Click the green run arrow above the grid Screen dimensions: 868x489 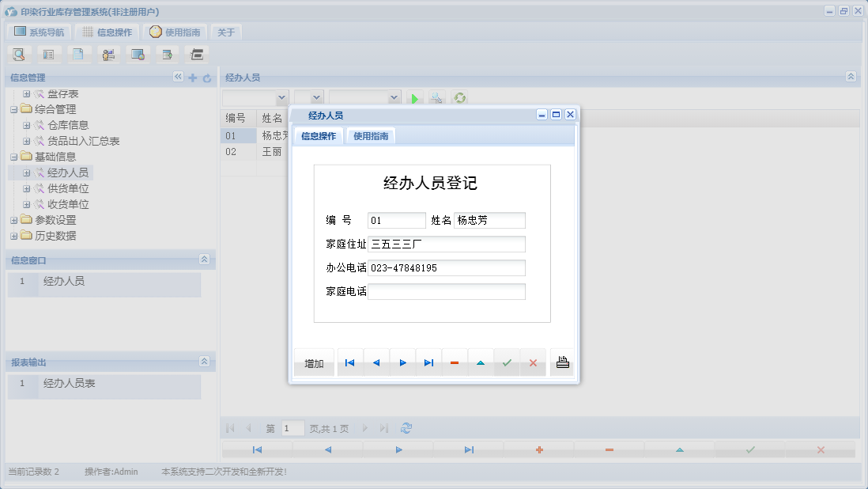[x=414, y=98]
